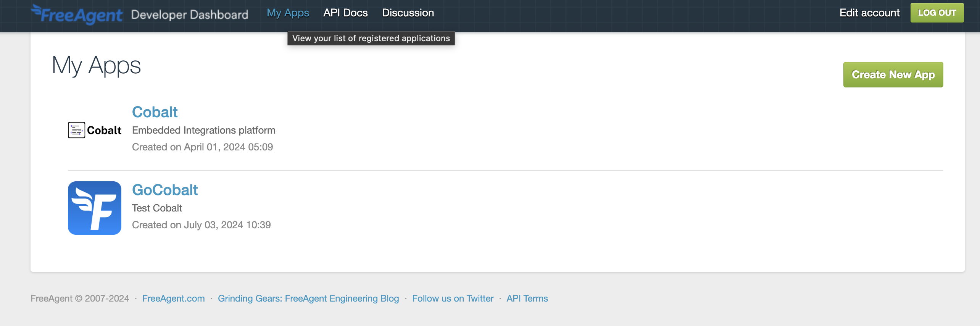980x326 pixels.
Task: Open the Cobalt app title link
Action: point(155,112)
